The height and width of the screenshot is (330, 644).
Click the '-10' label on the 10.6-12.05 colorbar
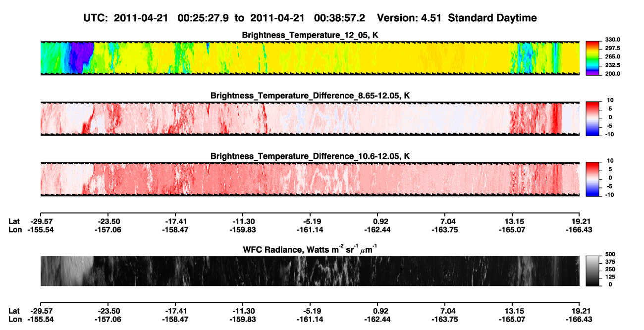[609, 195]
